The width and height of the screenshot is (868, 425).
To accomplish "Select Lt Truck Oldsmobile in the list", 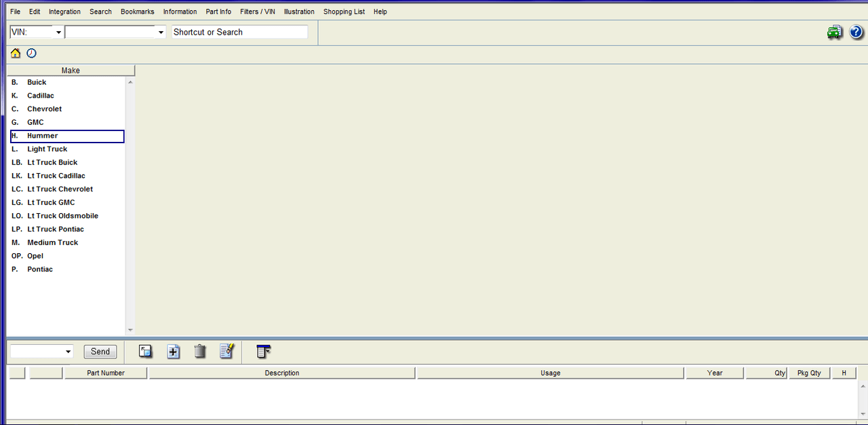I will click(66, 216).
